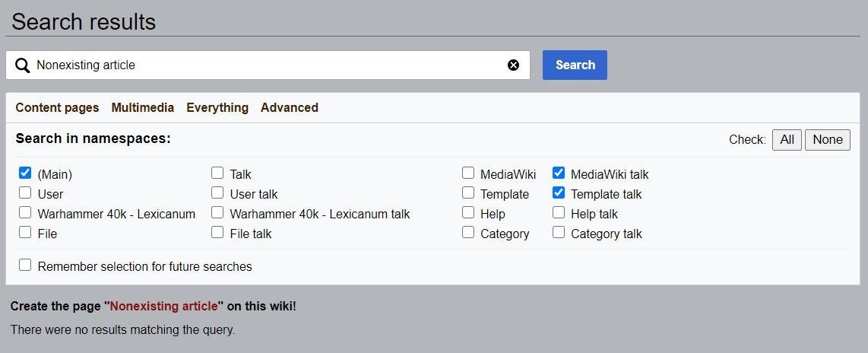Switch to the Content pages tab
Image resolution: width=868 pixels, height=353 pixels.
coord(57,108)
